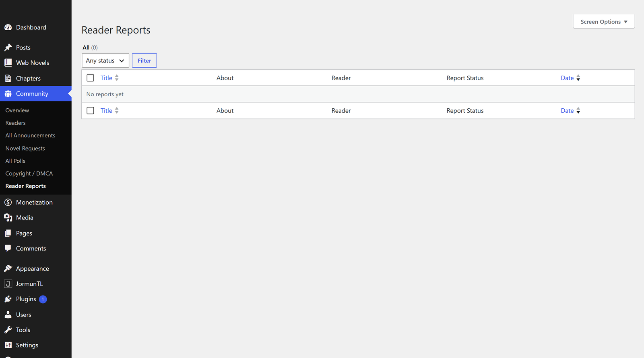Click the Plugins update count badge

pyautogui.click(x=43, y=299)
